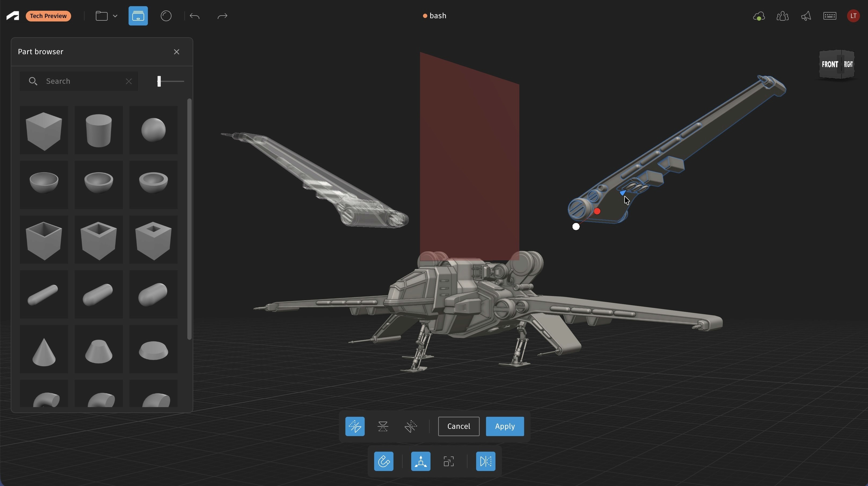Viewport: 868px width, 486px height.
Task: Focus the part Search field
Action: 79,81
